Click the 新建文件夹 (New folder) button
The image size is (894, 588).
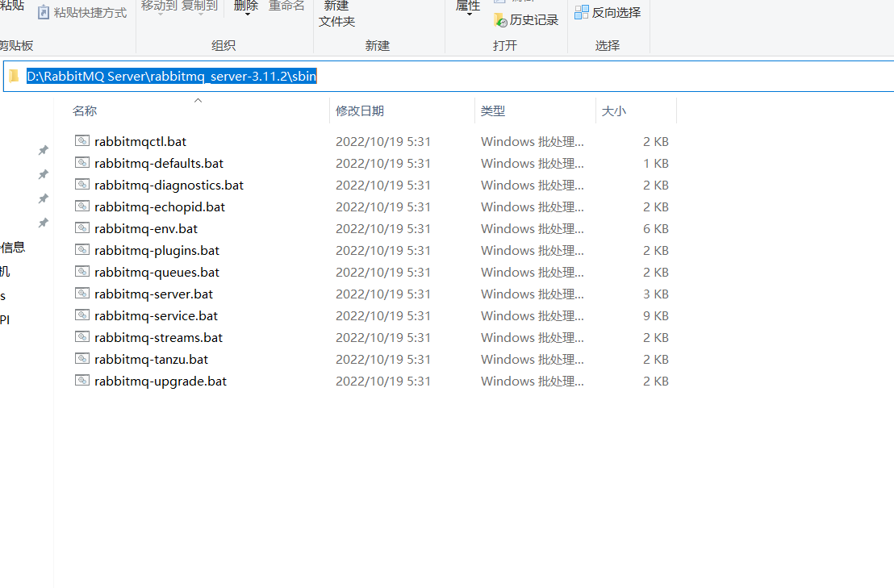(336, 14)
